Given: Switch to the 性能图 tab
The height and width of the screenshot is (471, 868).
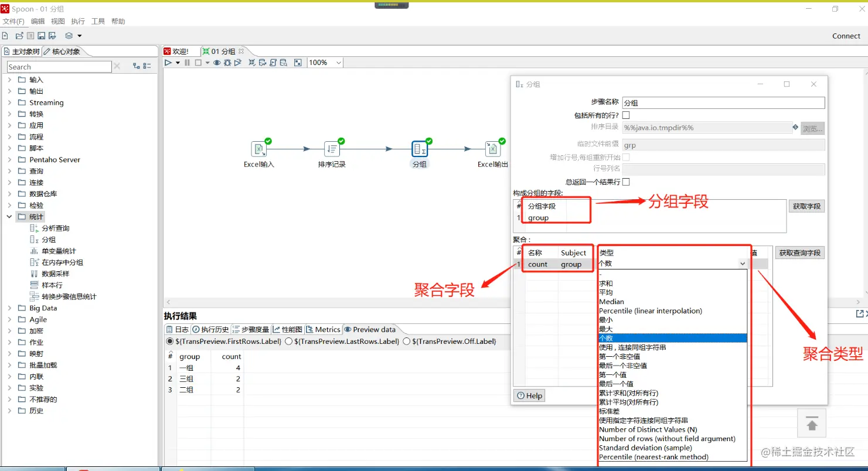Looking at the screenshot, I should (287, 329).
